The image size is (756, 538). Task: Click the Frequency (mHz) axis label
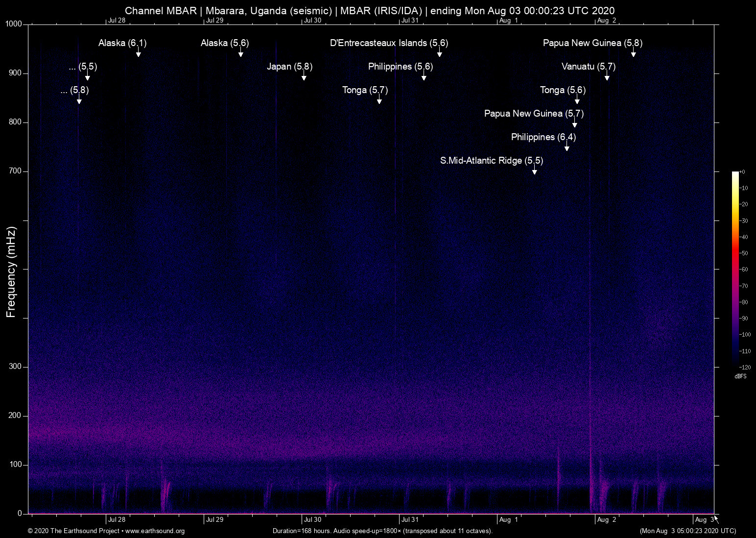coord(11,272)
